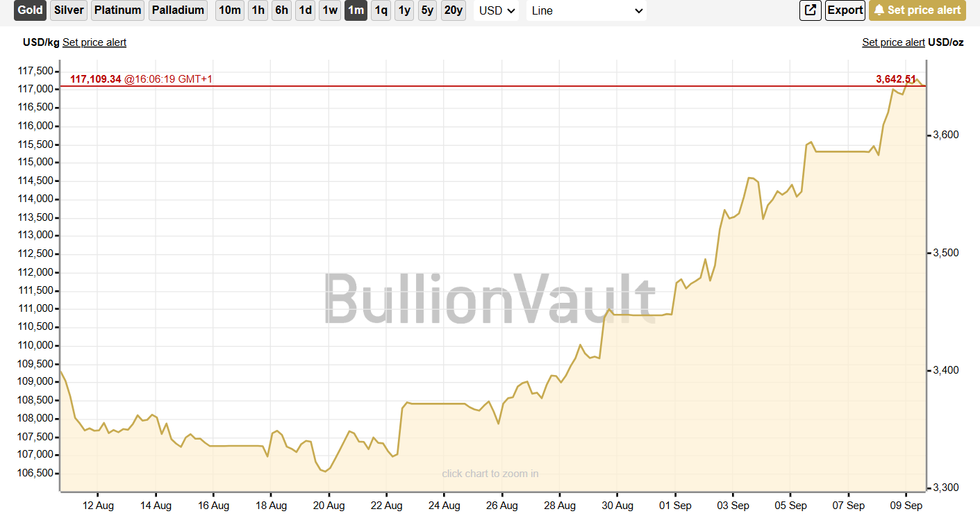Select the 10m time range
Image resolution: width=980 pixels, height=516 pixels.
230,10
